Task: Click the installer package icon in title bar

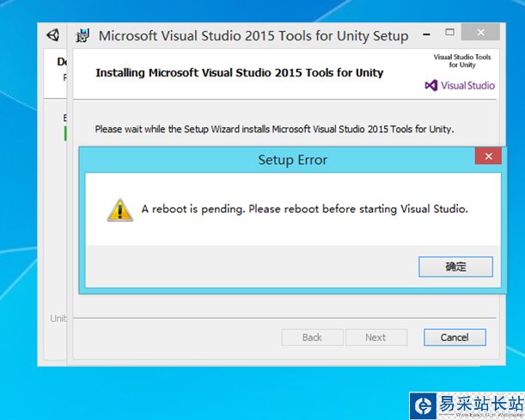Action: 82,35
